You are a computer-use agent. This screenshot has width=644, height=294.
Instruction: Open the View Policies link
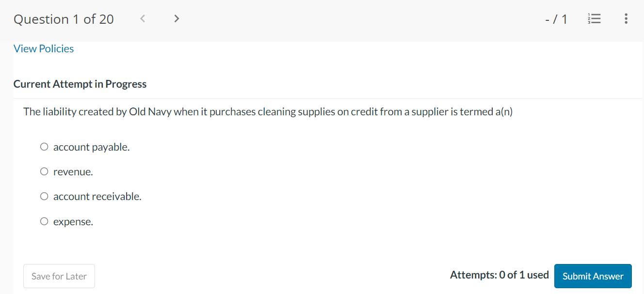coord(43,48)
